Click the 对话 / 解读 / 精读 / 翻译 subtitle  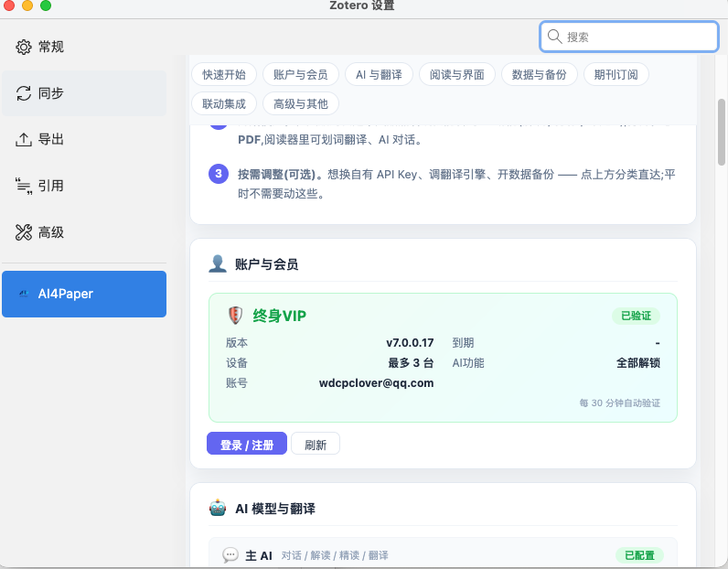click(x=335, y=555)
